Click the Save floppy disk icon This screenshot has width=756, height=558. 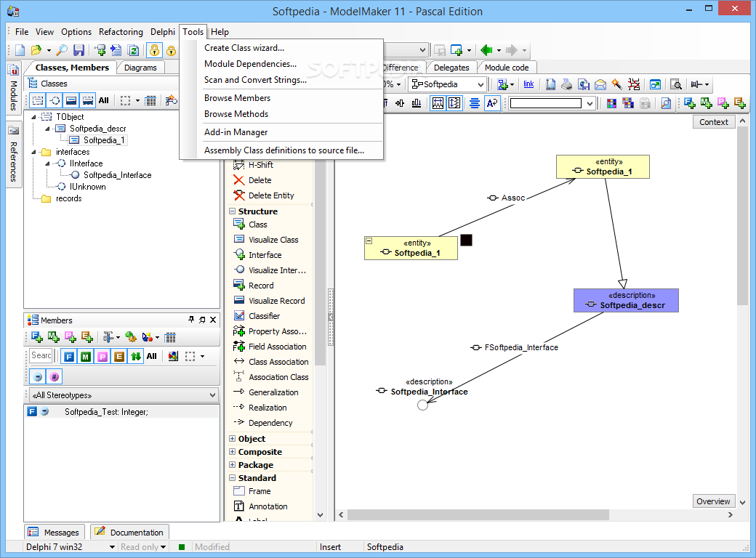click(79, 50)
